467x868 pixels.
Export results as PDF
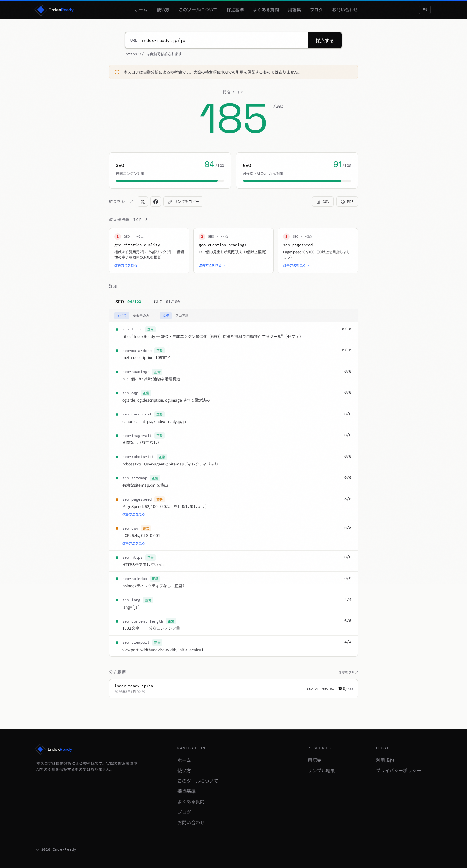click(x=347, y=202)
